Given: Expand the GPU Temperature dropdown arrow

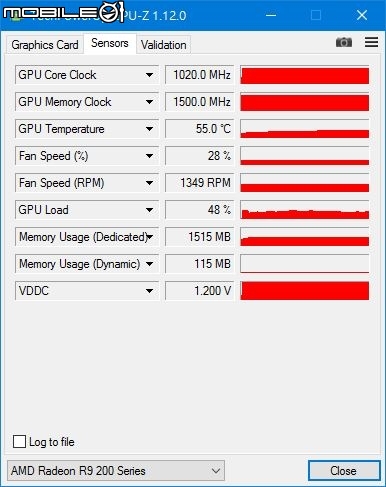Looking at the screenshot, I should (x=149, y=129).
